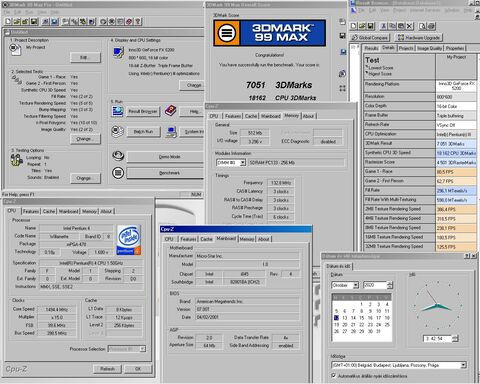Click the Demo Mode button
This screenshot has width=480, height=384.
(165, 157)
